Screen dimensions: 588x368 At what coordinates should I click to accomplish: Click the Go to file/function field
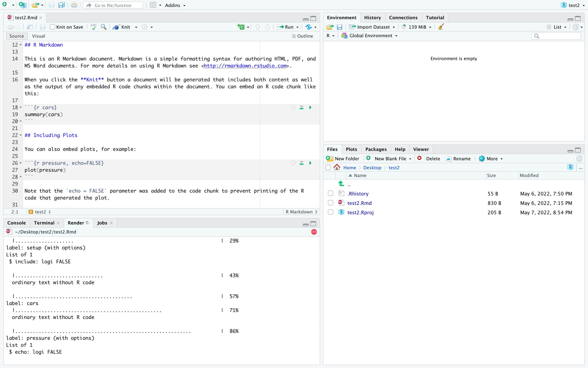point(113,5)
